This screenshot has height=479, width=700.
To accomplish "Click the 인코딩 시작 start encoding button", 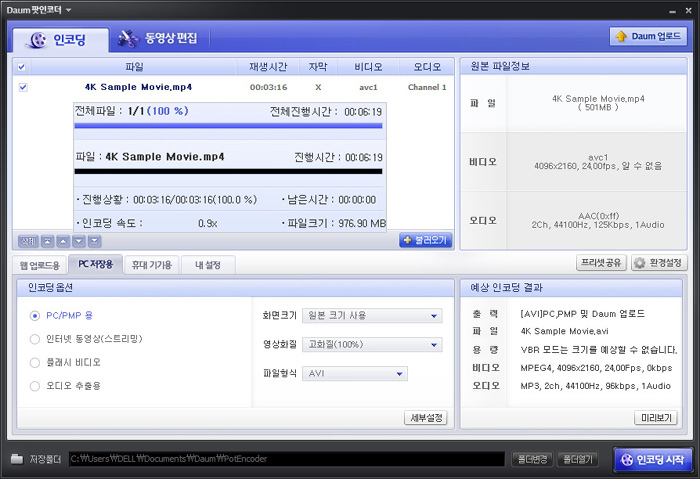I will pos(652,459).
